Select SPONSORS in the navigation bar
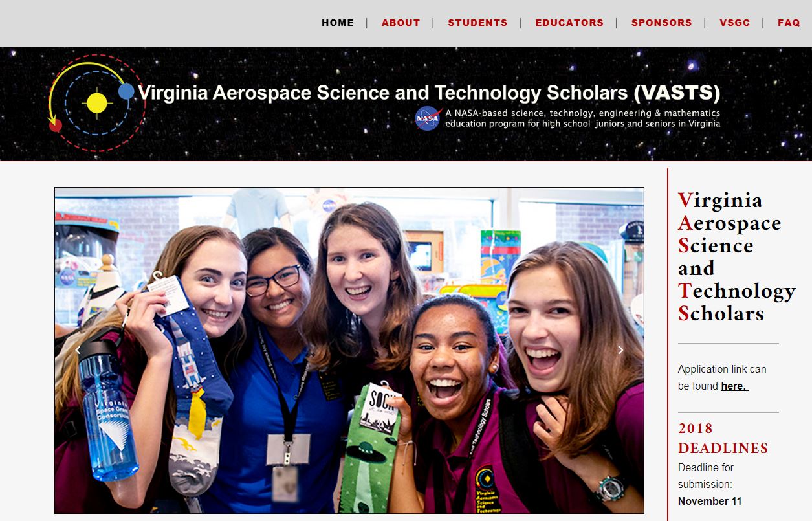This screenshot has height=521, width=812. point(661,23)
